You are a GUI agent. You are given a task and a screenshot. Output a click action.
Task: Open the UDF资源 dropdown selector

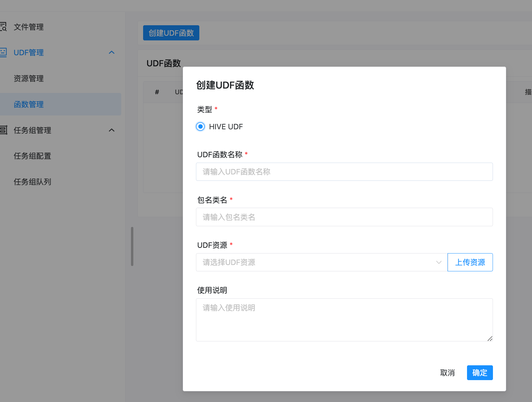[322, 262]
